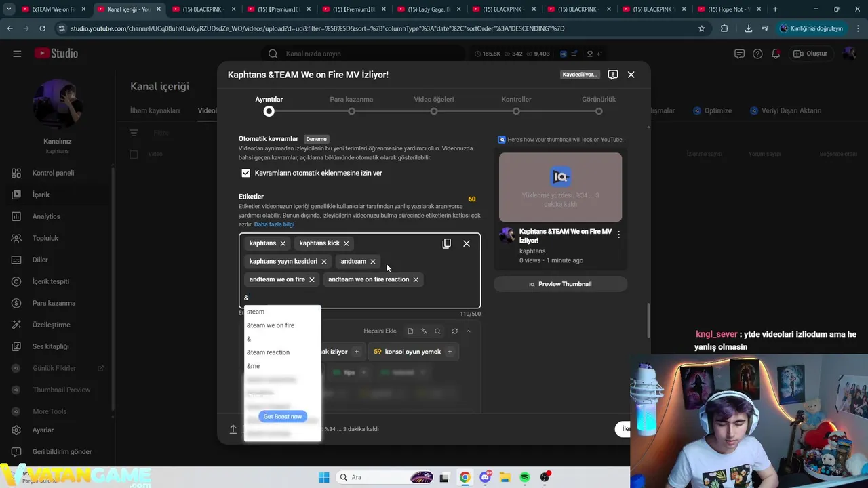The width and height of the screenshot is (868, 488).
Task: Search within suggested tags panel
Action: point(438,331)
